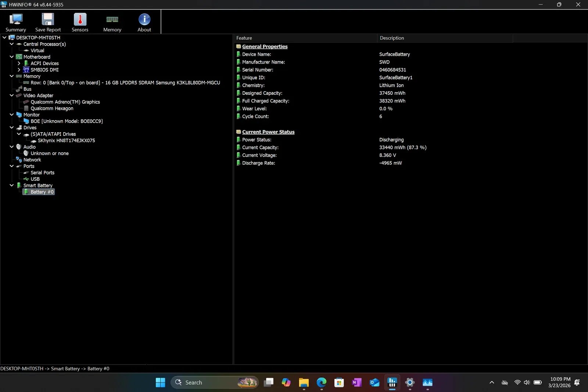This screenshot has width=588, height=392.
Task: Open the Sensors panel
Action: tap(80, 22)
